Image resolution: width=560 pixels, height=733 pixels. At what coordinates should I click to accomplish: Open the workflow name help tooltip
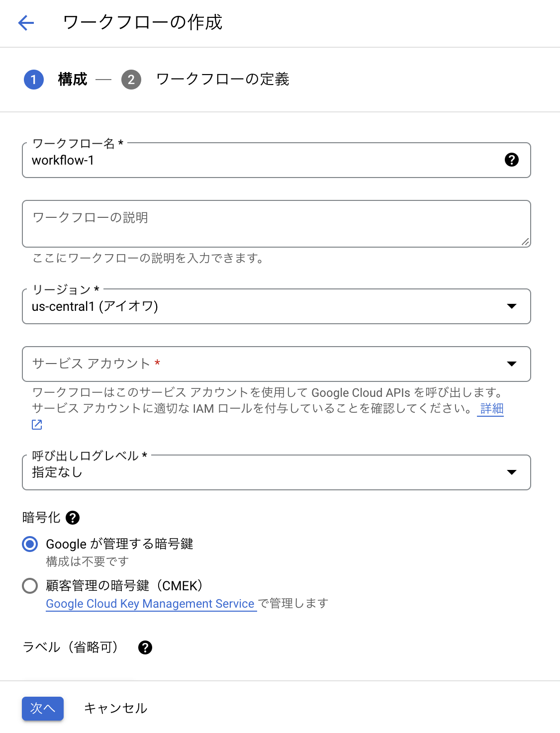pyautogui.click(x=511, y=160)
